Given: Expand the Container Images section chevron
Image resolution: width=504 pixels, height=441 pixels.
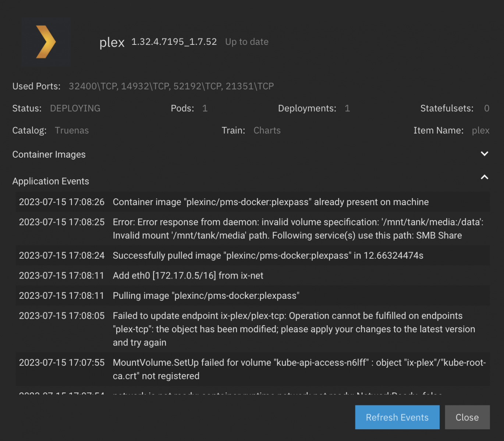Looking at the screenshot, I should [x=485, y=154].
